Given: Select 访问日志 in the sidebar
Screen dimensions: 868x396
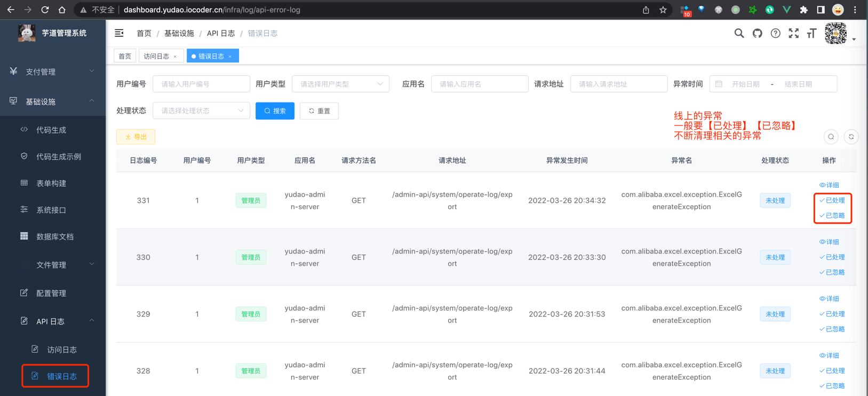Looking at the screenshot, I should (x=61, y=350).
